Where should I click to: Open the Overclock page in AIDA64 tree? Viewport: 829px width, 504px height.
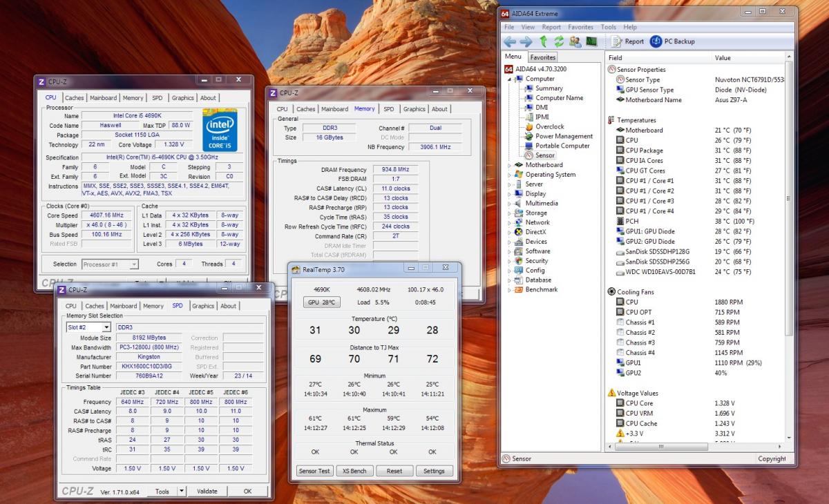coord(544,127)
